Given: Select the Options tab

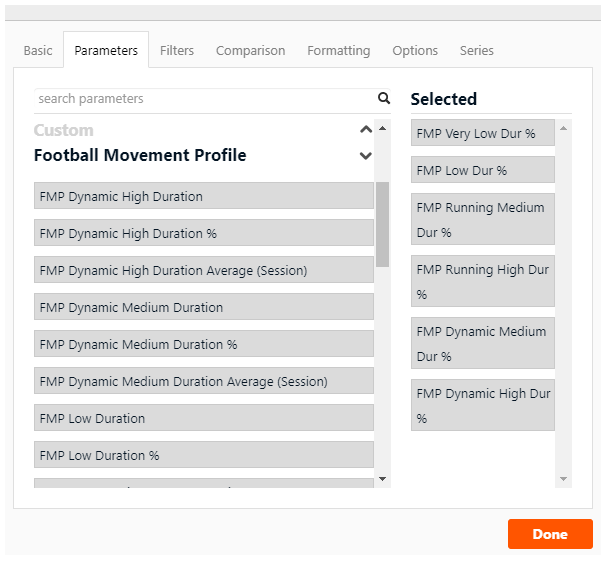Looking at the screenshot, I should 415,51.
